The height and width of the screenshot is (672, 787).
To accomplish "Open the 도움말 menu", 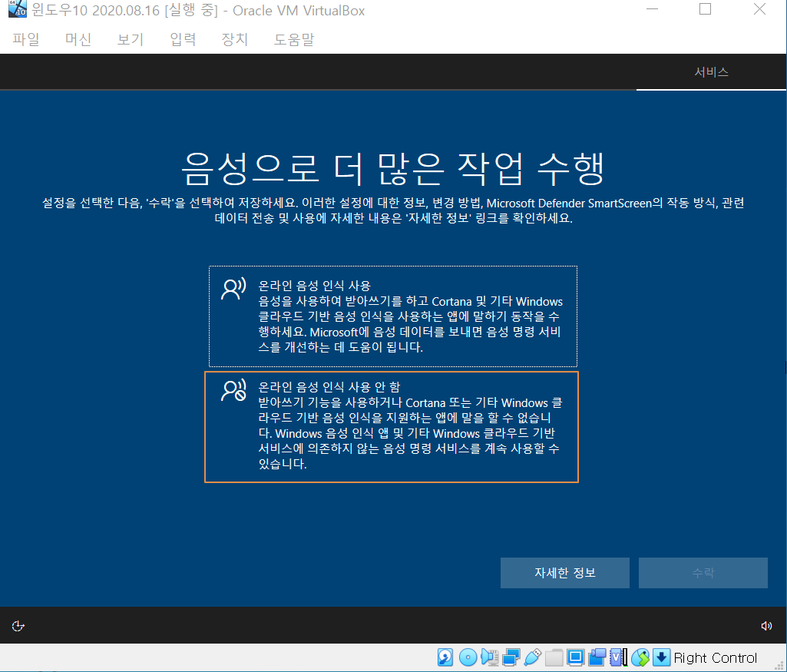I will (294, 39).
